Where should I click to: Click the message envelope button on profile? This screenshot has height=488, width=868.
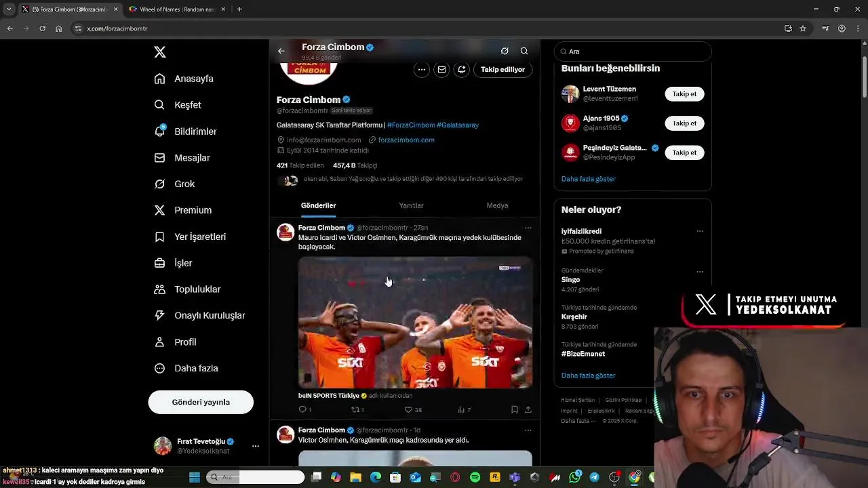(441, 69)
